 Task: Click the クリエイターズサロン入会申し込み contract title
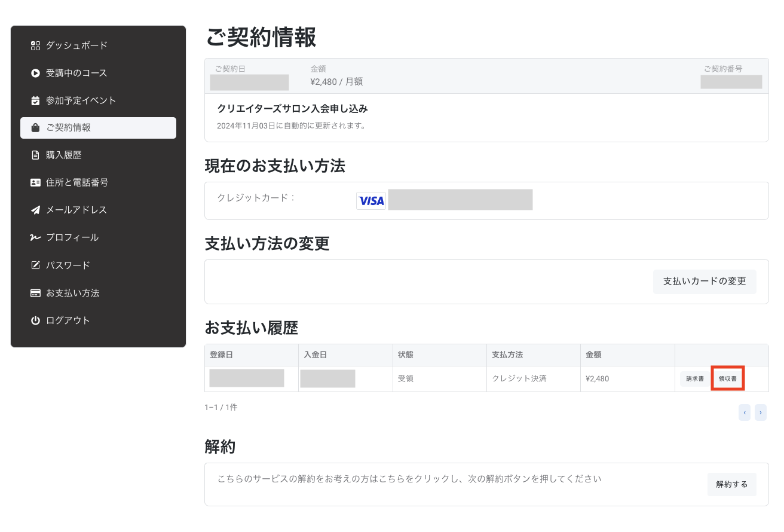point(292,109)
